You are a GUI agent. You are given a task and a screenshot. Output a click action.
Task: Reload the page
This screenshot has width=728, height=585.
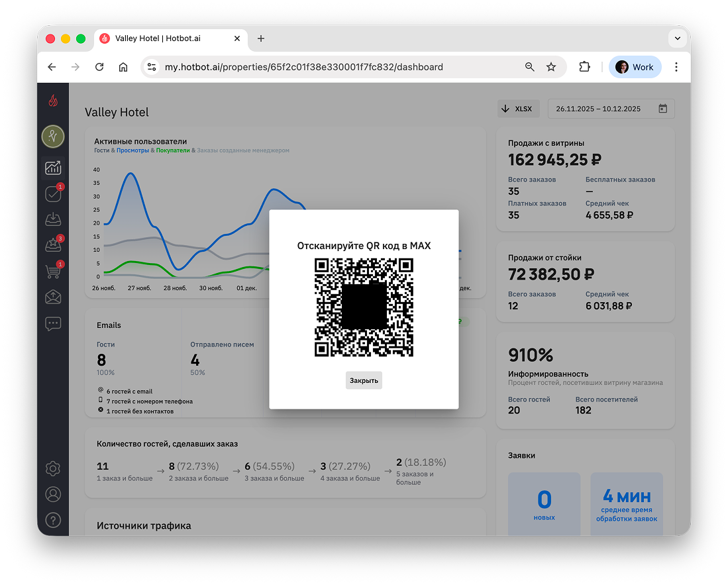click(99, 67)
